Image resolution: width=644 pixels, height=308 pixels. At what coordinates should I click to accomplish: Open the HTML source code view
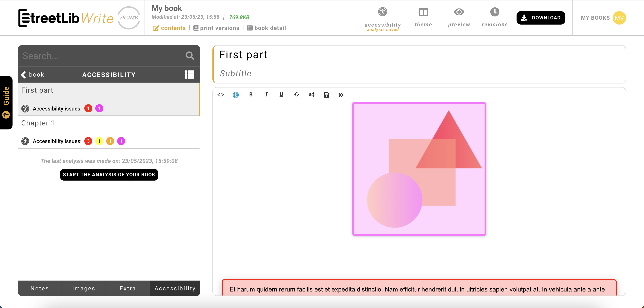[x=220, y=95]
